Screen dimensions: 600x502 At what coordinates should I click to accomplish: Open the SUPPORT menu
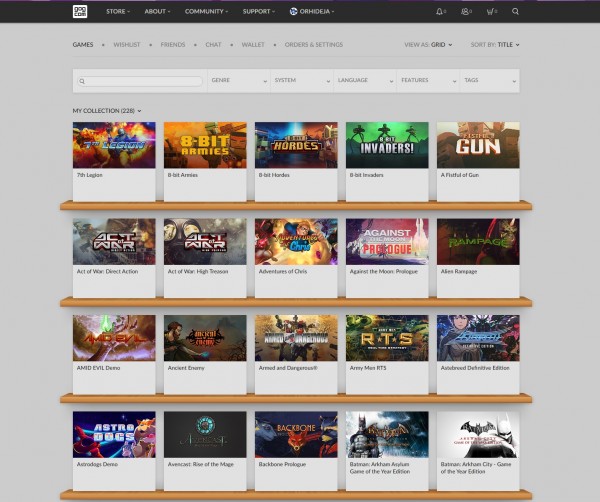click(259, 11)
